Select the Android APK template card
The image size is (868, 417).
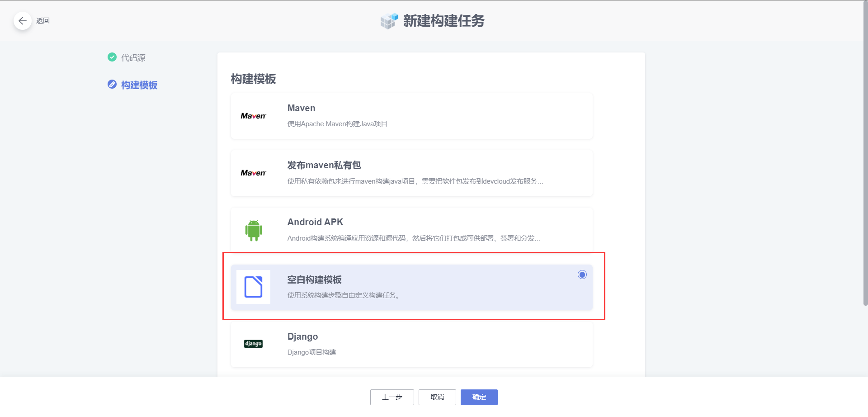coord(411,230)
